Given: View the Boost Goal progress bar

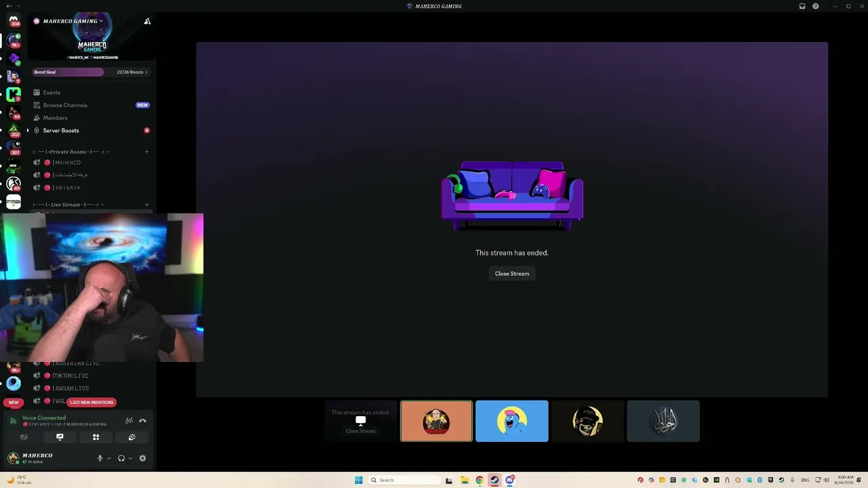Looking at the screenshot, I should [68, 72].
